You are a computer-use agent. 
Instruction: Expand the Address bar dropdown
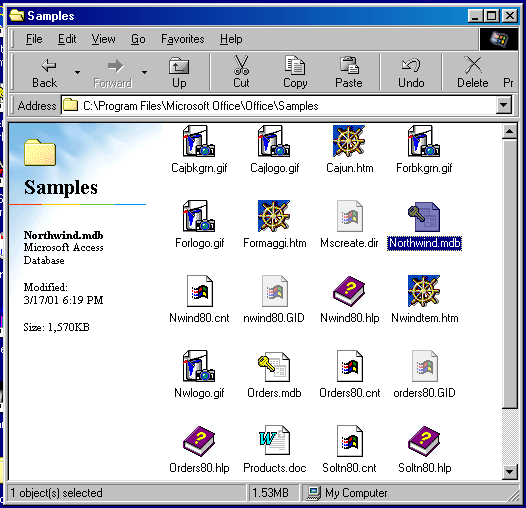504,105
